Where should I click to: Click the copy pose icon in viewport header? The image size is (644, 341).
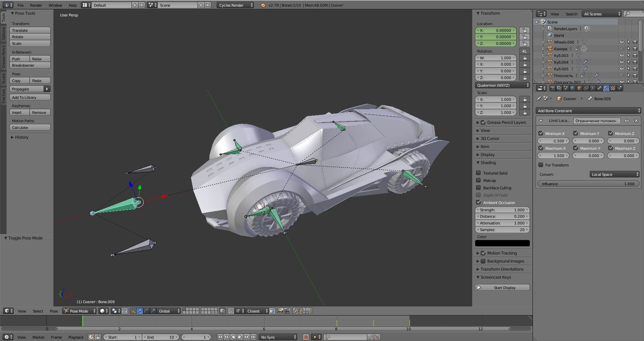coord(296,311)
